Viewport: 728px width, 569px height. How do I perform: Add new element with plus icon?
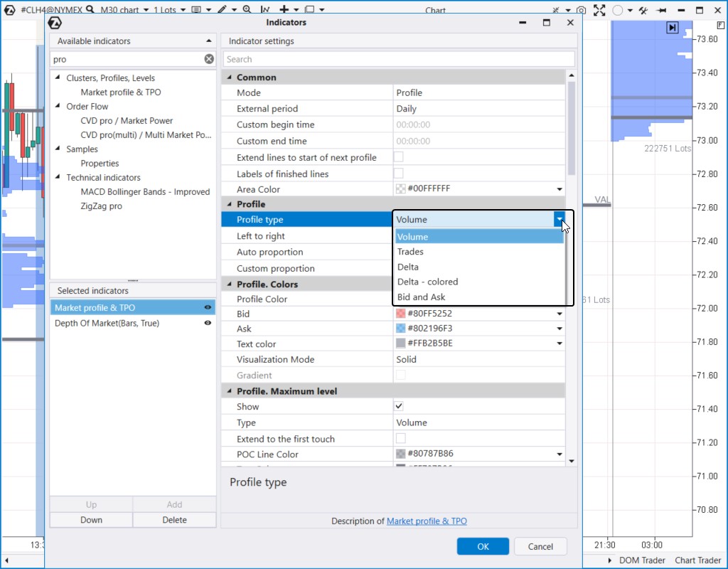(x=284, y=10)
